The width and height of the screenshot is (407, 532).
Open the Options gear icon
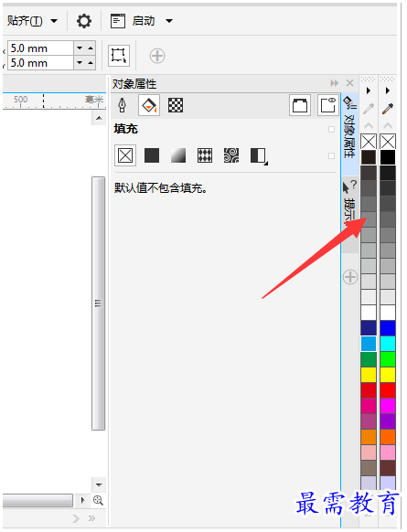tap(84, 21)
